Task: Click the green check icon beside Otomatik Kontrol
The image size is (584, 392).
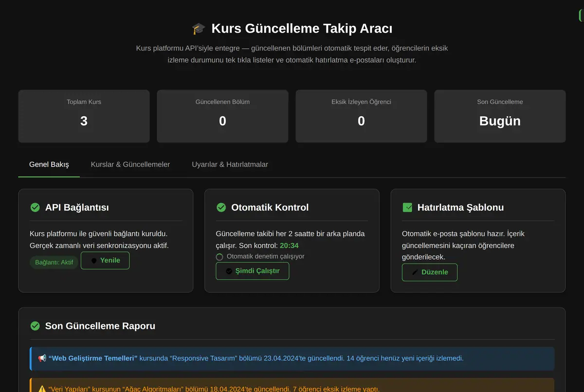Action: tap(221, 208)
